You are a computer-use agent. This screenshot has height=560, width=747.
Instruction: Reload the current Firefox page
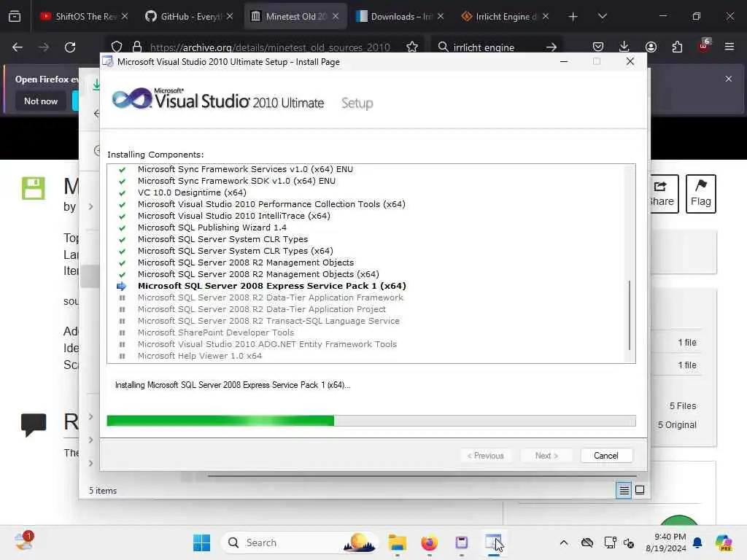(70, 47)
